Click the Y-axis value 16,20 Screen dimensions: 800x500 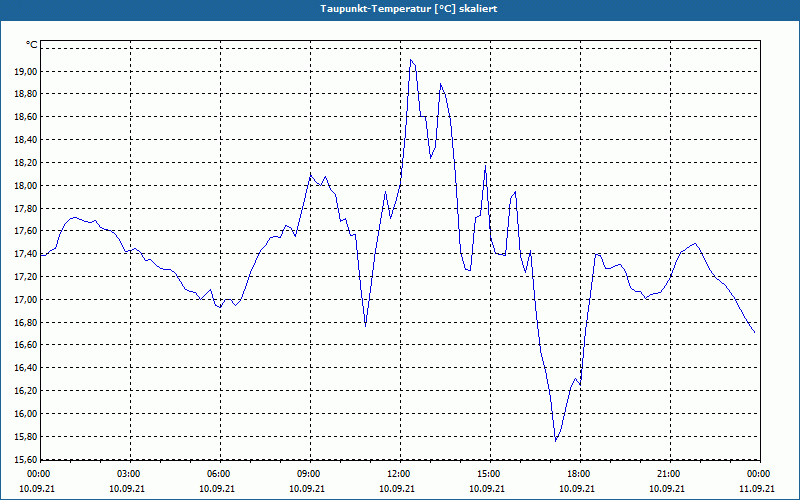[x=27, y=391]
